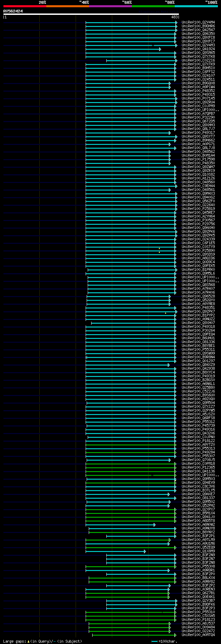Click the label UniRef100_A7QPB7
The image size is (221, 644).
click(x=198, y=114)
